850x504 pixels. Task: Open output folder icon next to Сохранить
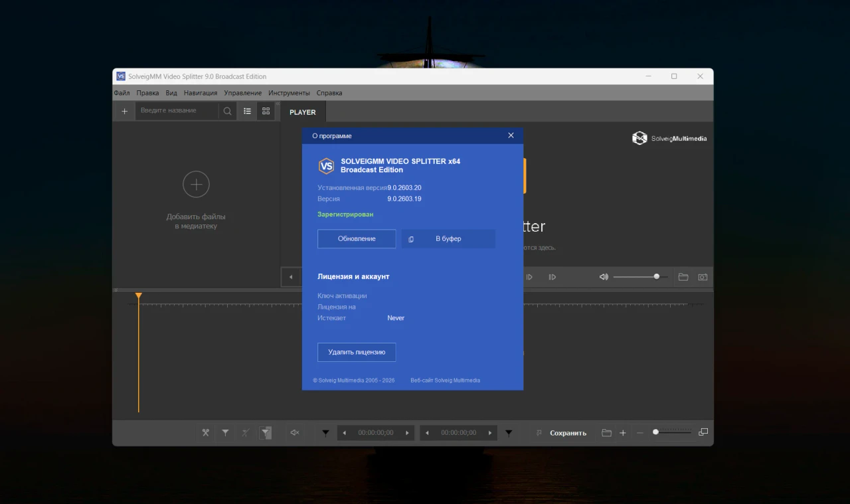606,433
